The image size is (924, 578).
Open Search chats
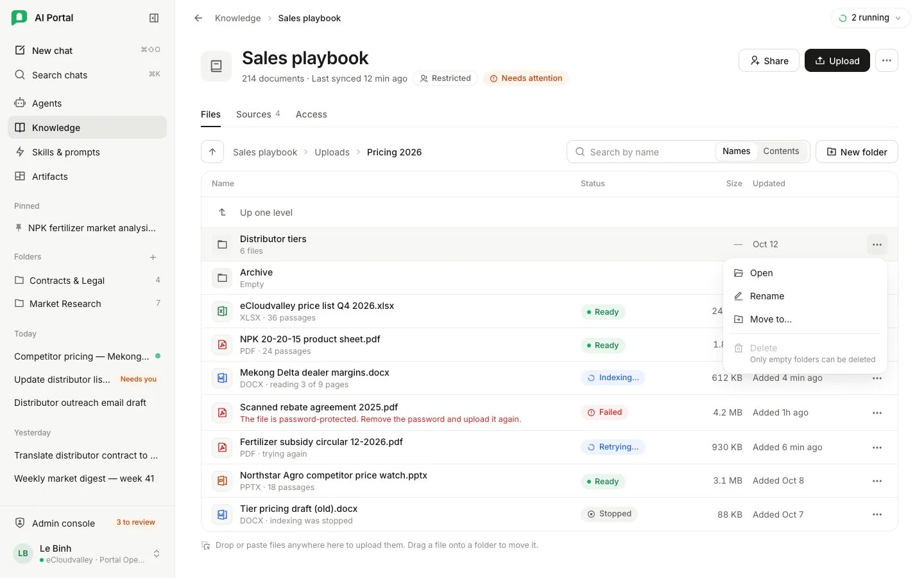tap(87, 75)
